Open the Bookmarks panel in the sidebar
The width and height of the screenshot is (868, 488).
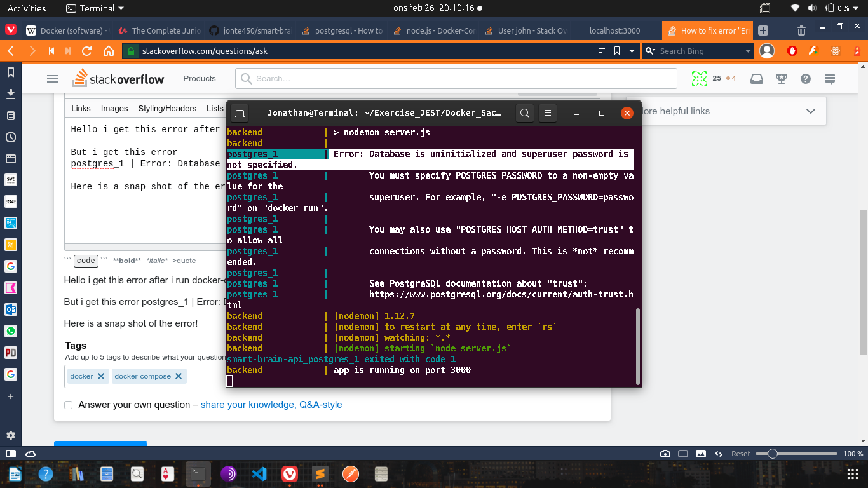11,72
